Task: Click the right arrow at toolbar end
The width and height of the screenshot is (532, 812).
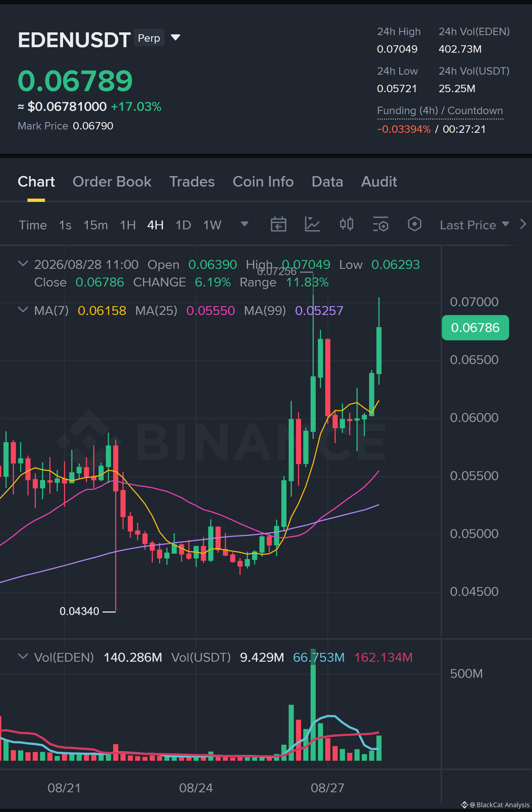Action: [x=523, y=224]
